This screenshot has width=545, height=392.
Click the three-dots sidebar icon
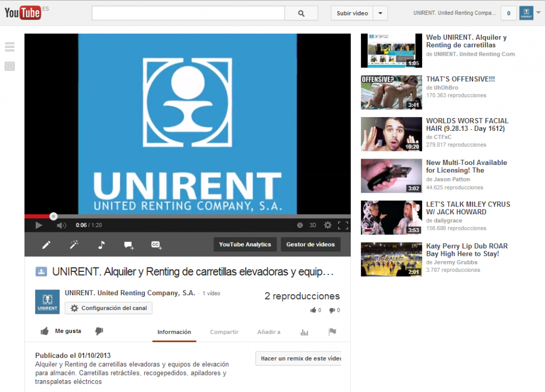(10, 66)
